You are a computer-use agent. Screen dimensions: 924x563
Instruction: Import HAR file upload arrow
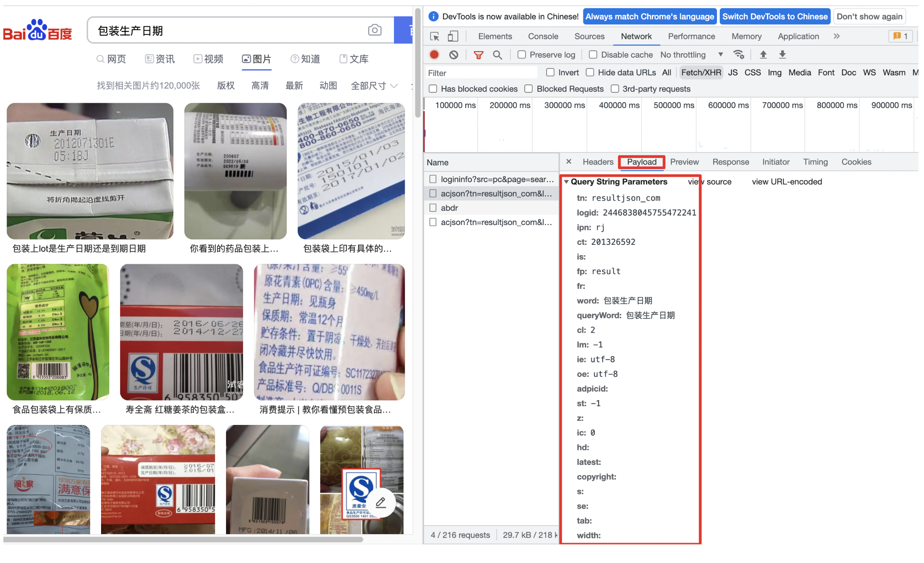[x=763, y=54]
